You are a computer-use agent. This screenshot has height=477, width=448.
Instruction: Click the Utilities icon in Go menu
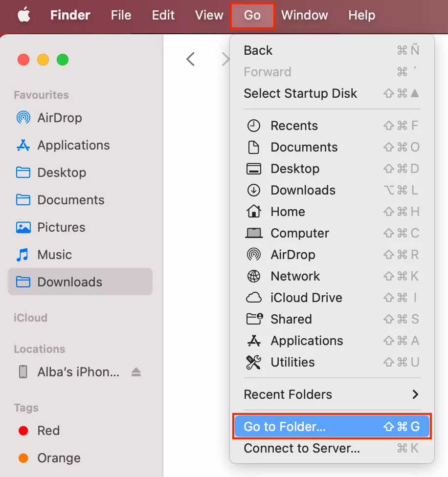pyautogui.click(x=253, y=362)
